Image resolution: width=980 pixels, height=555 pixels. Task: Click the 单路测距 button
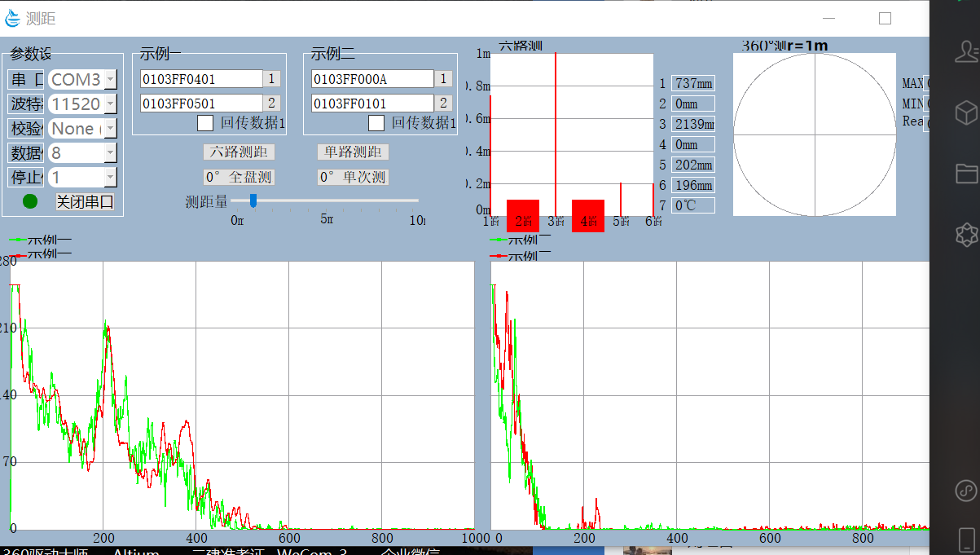pyautogui.click(x=353, y=152)
